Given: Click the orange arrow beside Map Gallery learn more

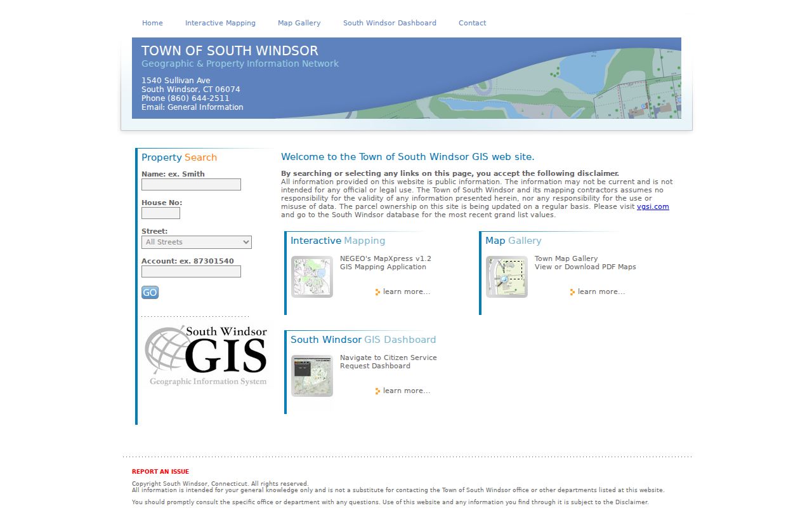Looking at the screenshot, I should [x=572, y=292].
